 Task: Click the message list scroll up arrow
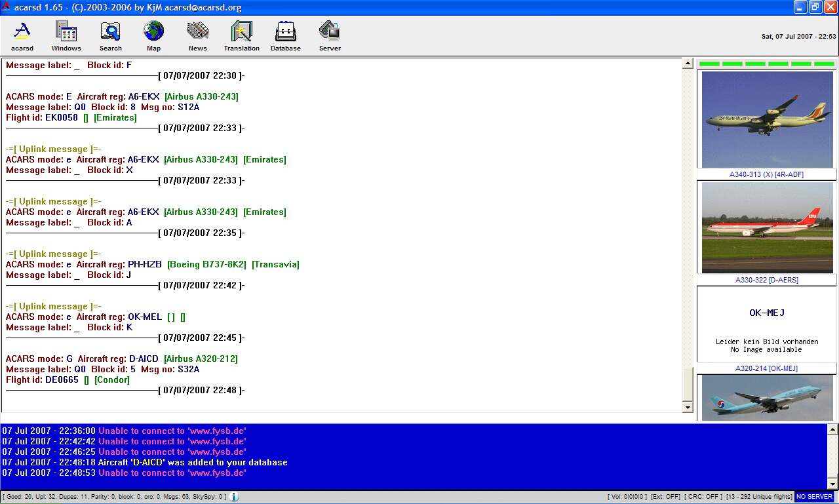click(688, 64)
